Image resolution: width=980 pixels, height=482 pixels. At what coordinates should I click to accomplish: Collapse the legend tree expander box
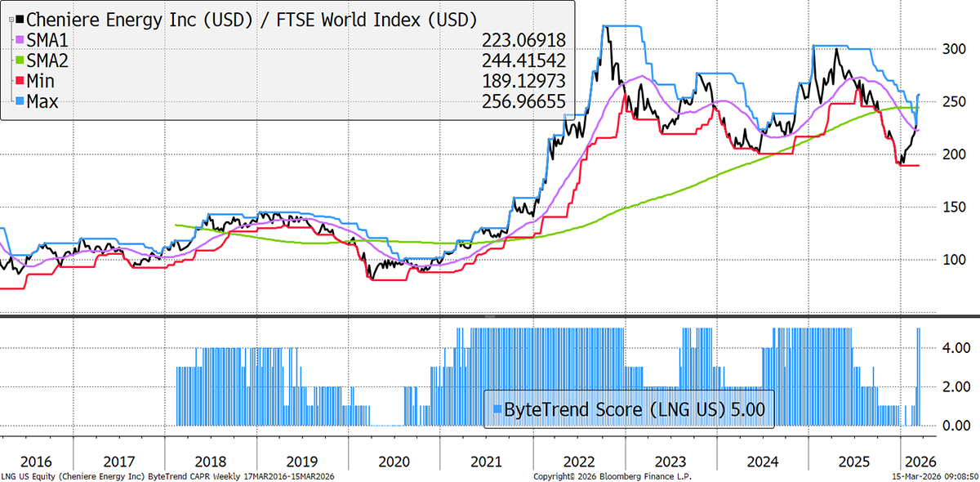coord(10,18)
